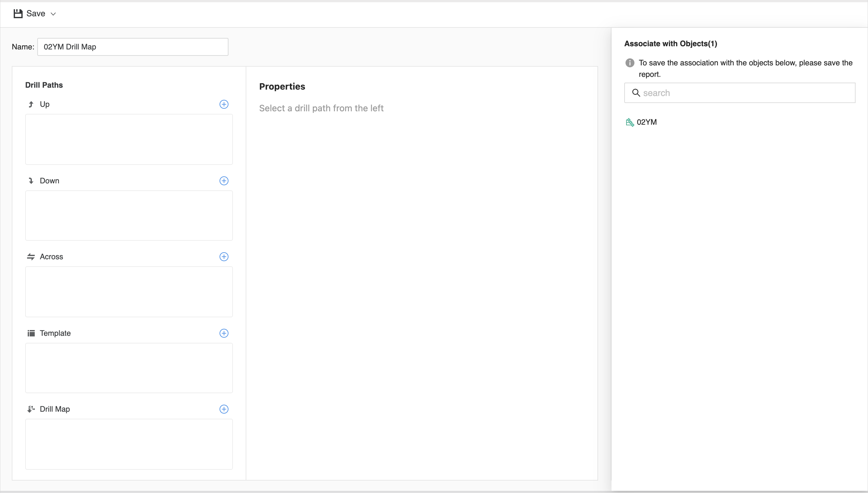Select the 02YM associated object

point(646,122)
